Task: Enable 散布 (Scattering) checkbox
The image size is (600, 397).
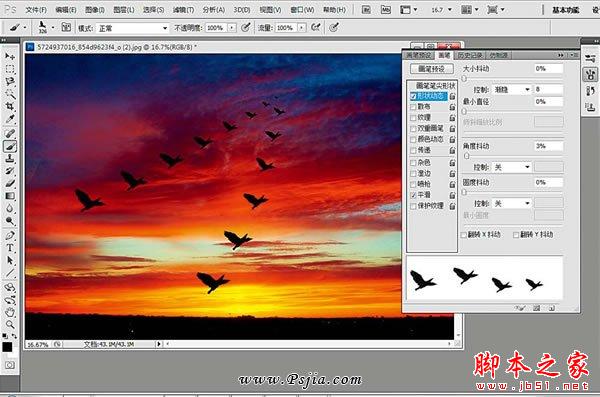Action: 413,107
